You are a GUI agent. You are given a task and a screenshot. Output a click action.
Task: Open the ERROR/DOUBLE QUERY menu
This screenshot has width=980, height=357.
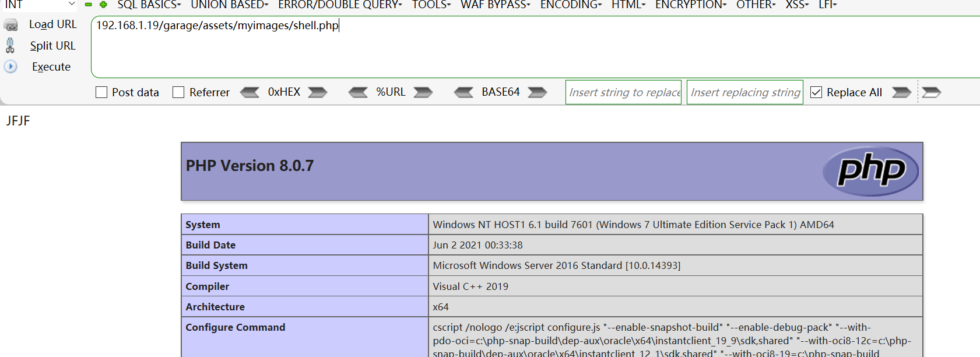coord(340,5)
